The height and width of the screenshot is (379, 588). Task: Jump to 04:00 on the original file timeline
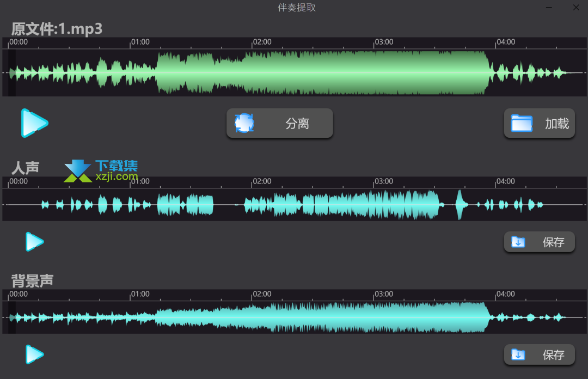click(505, 42)
